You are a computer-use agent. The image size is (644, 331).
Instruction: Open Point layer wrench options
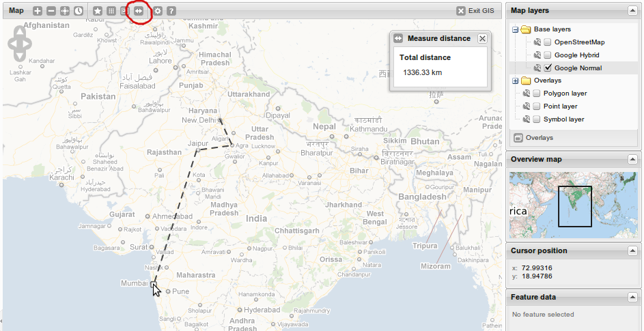(x=526, y=106)
